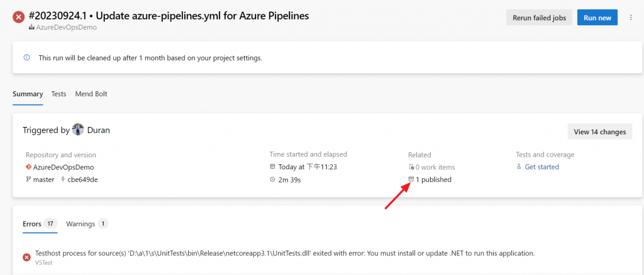Click the red error icon beside Testhost message
Screen dimensions: 644x275
point(26,257)
